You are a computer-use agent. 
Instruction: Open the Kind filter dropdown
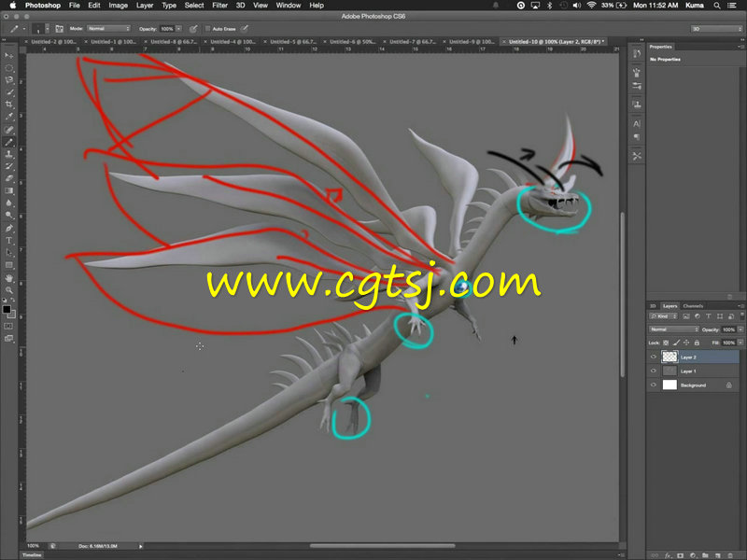click(663, 316)
